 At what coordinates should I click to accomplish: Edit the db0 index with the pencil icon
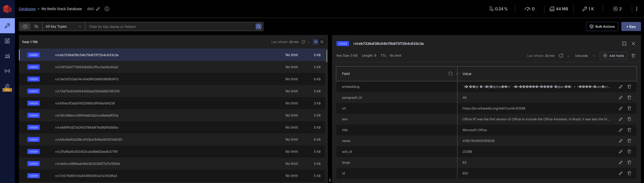click(98, 9)
